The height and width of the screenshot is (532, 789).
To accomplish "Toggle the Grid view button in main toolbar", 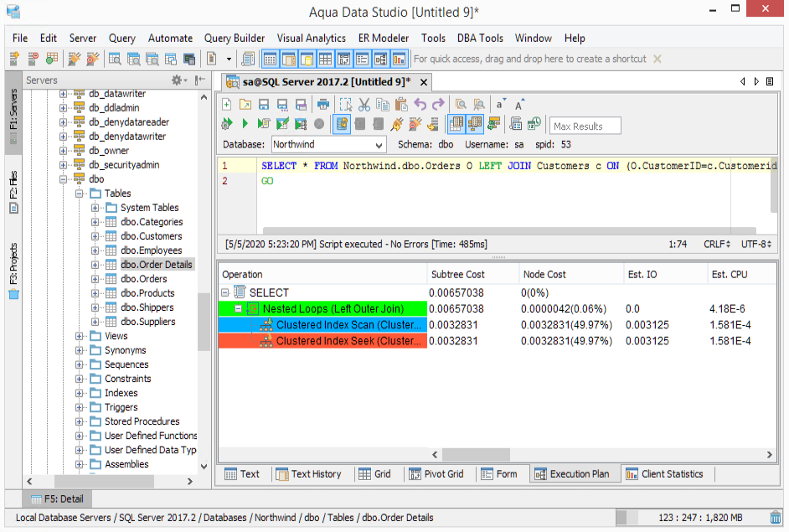I will click(x=325, y=59).
